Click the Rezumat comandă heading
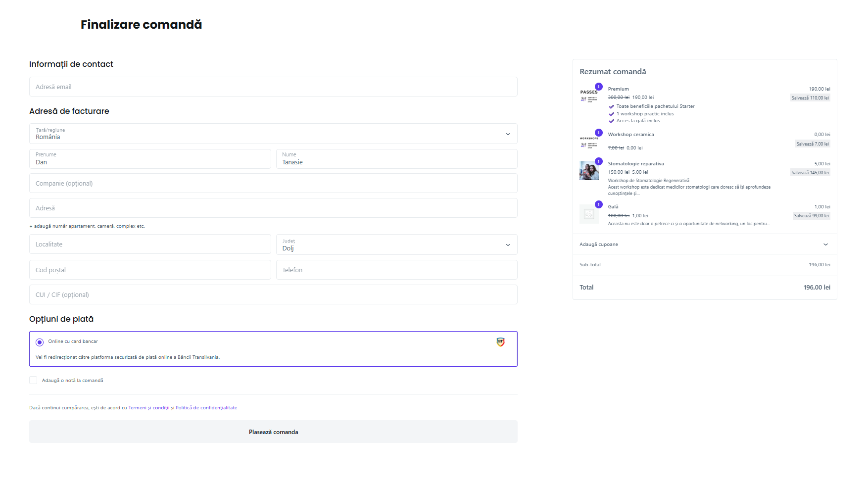The height and width of the screenshot is (487, 868). point(613,72)
